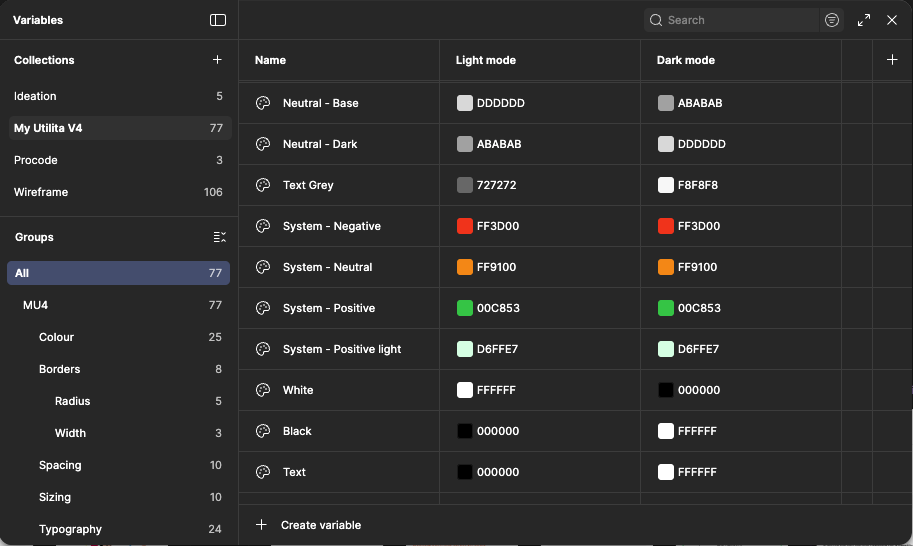Open Text Grey light mode 727272 swatch
Screen dimensions: 913x546
[x=465, y=185]
